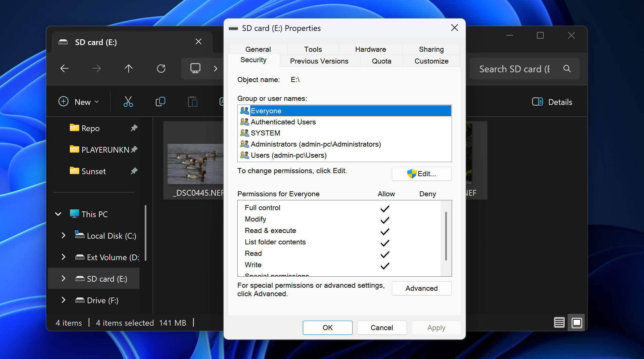Click the Edit... permissions button
644x359 pixels.
(421, 174)
